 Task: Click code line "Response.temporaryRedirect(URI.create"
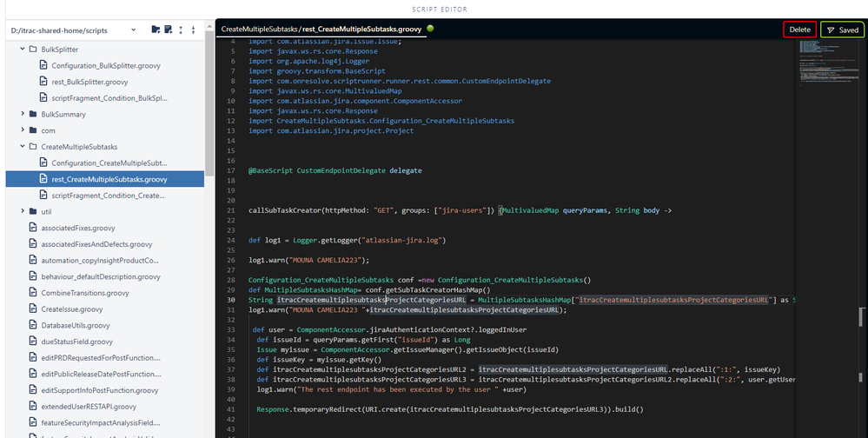[450, 410]
